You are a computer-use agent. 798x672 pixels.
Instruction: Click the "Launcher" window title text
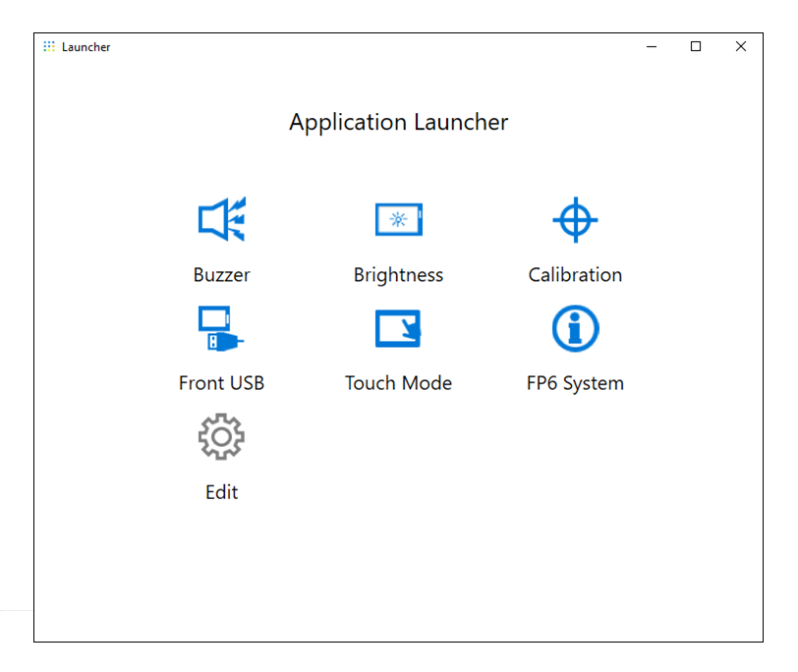[x=86, y=47]
